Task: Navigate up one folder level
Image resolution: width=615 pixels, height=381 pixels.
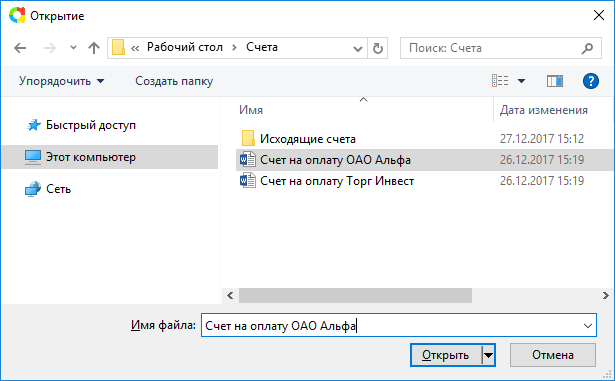Action: (x=94, y=48)
